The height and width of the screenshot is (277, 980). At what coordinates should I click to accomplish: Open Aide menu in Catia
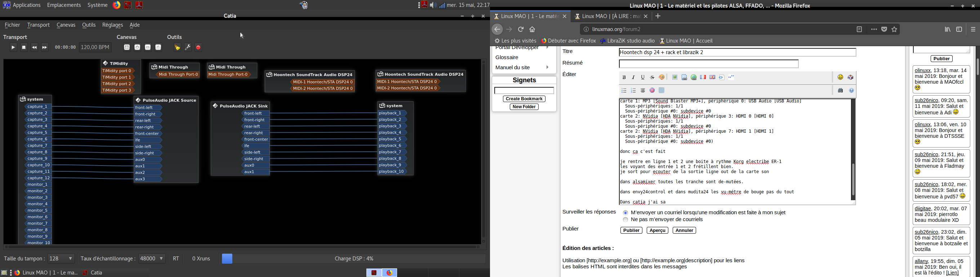pos(135,25)
